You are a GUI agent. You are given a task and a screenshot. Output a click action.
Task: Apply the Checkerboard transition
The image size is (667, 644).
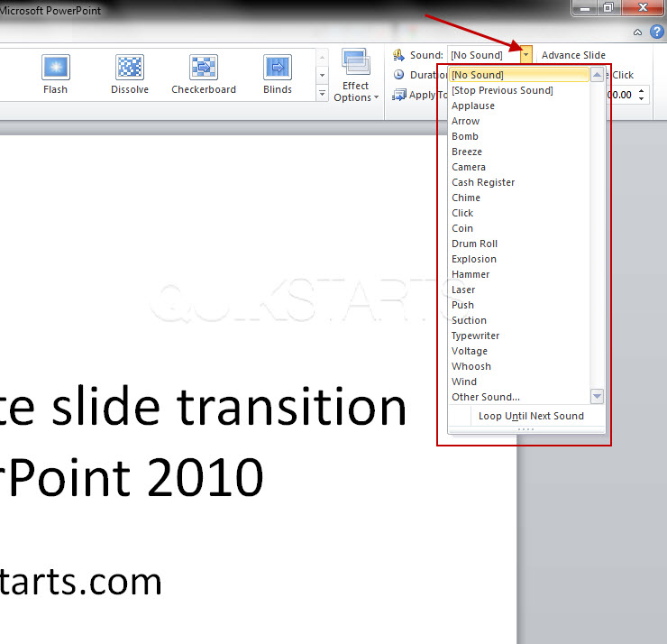coord(204,74)
